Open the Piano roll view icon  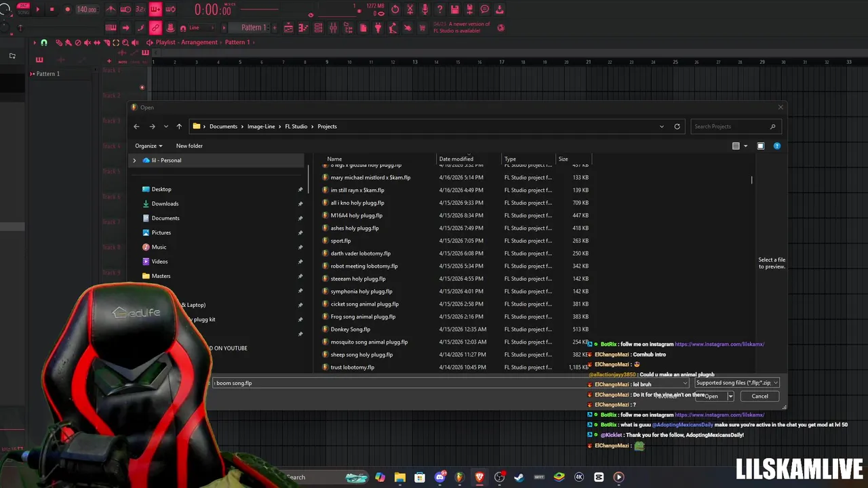pos(303,28)
